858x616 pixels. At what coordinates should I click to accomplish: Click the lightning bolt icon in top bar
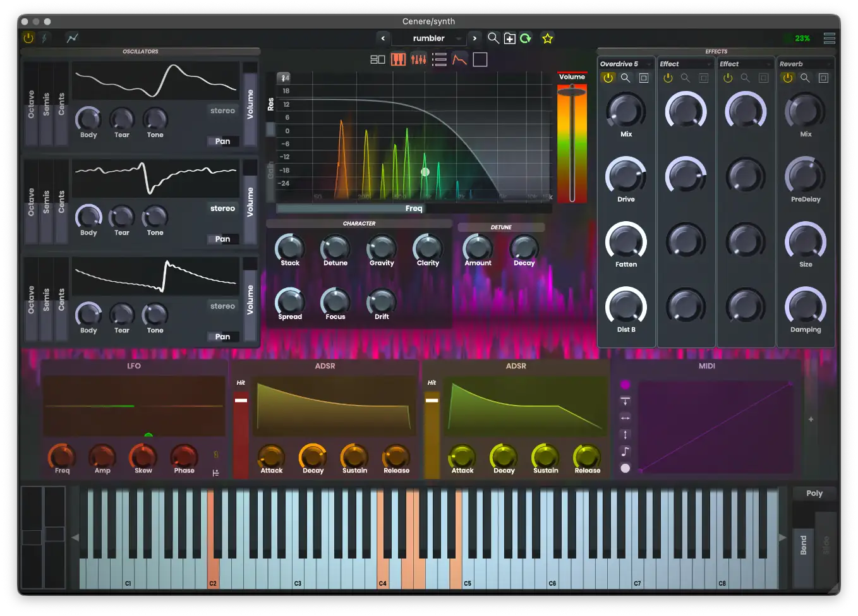44,38
